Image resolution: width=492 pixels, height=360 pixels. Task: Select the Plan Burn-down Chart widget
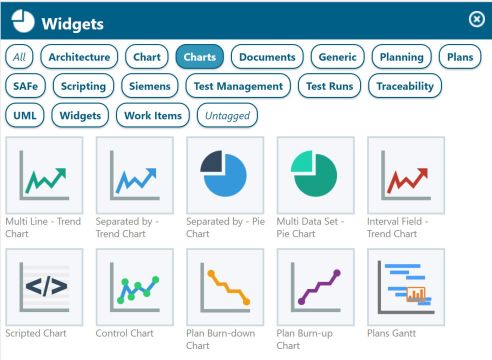[225, 287]
